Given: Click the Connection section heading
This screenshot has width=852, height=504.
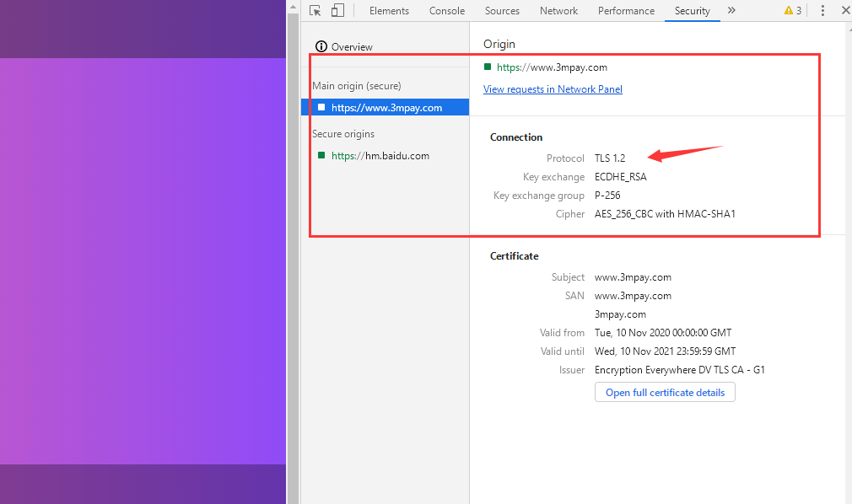Looking at the screenshot, I should coord(516,137).
